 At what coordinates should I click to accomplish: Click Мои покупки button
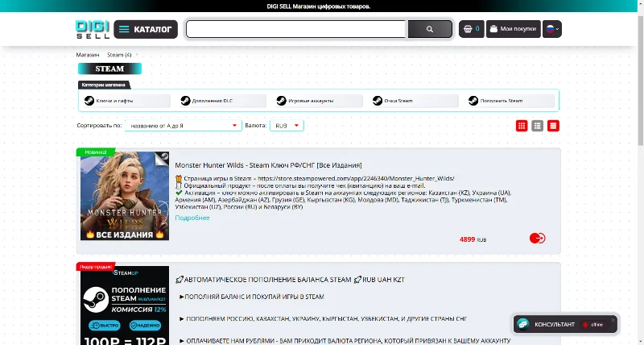(514, 29)
